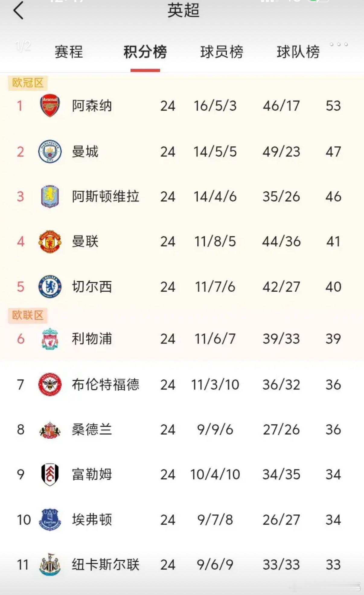364x595 pixels.
Task: Open 切尔西 by clicking its name
Action: click(93, 286)
